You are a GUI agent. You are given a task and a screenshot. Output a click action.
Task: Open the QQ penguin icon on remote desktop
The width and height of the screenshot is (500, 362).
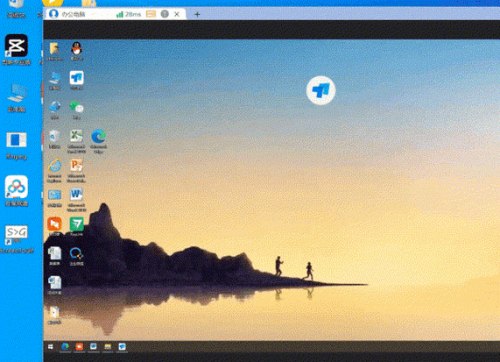[77, 49]
